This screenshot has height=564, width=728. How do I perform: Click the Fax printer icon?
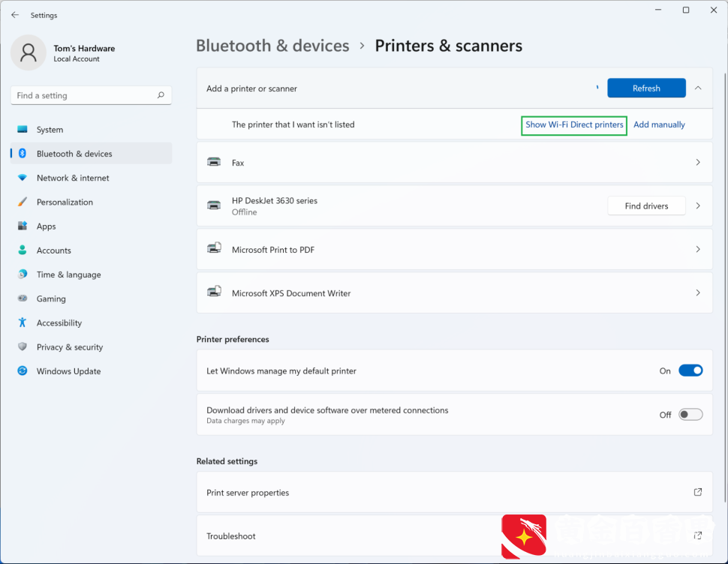point(214,162)
